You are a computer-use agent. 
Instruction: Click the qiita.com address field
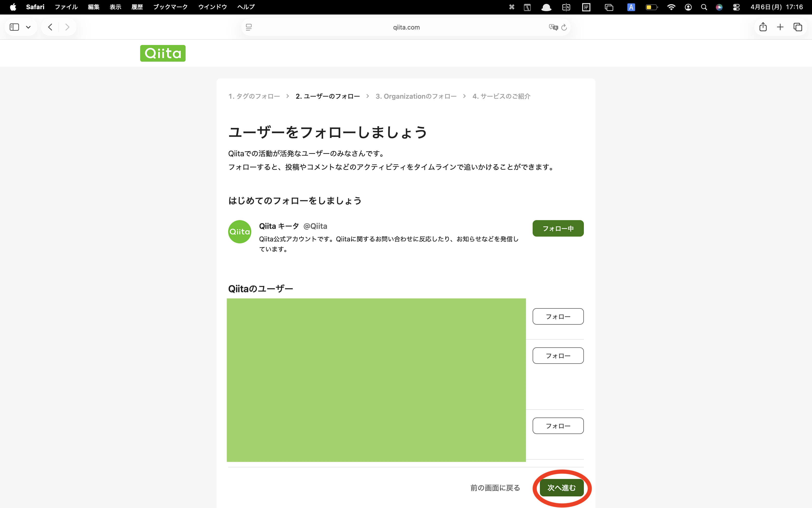pyautogui.click(x=406, y=27)
